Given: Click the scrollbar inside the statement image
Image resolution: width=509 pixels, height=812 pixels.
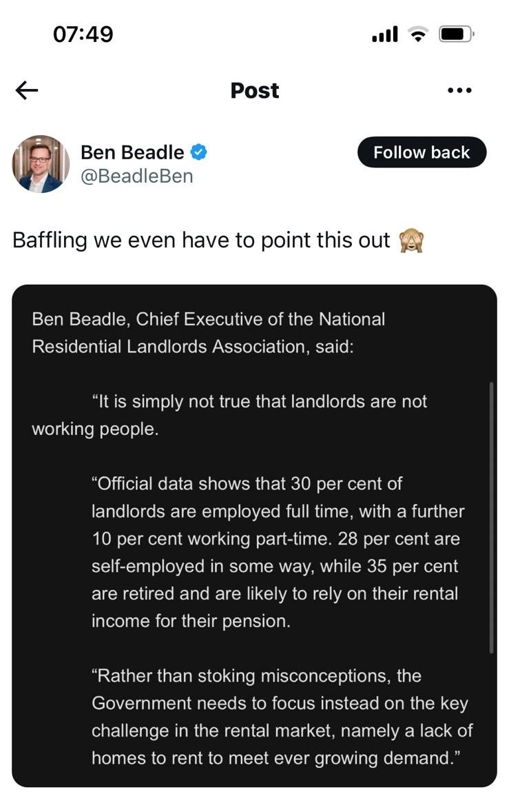Looking at the screenshot, I should (491, 517).
